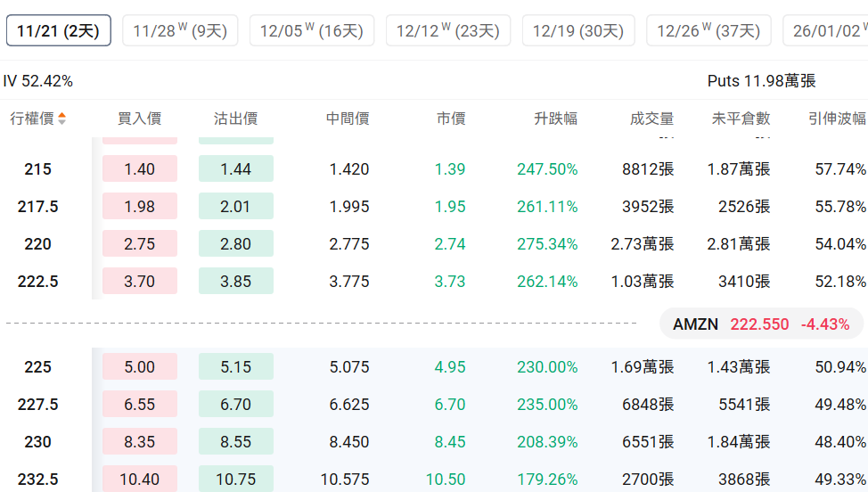Viewport: 868px width, 492px height.
Task: Click the 5.00 bid price at strike 225
Action: click(140, 367)
